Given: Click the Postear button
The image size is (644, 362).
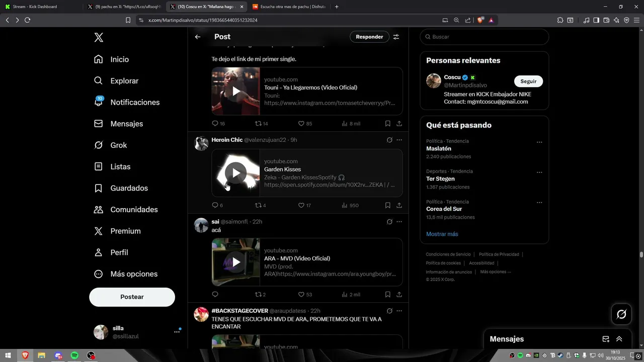Looking at the screenshot, I should (x=132, y=297).
